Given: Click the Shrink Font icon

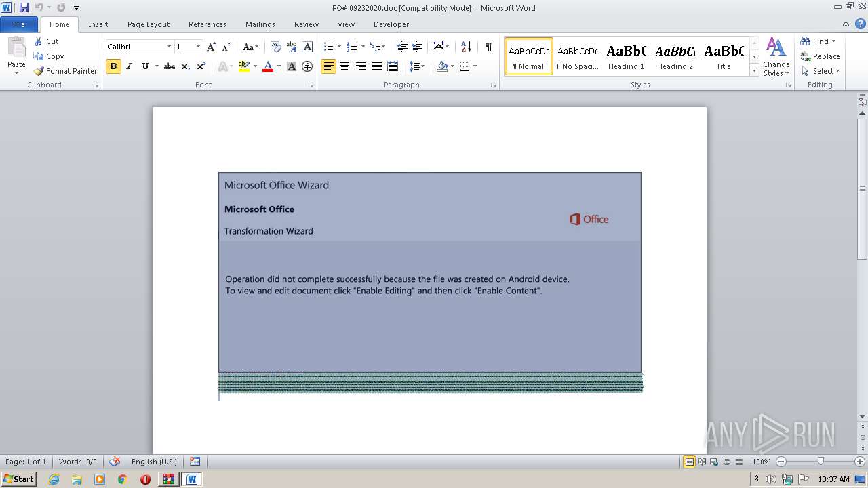Looking at the screenshot, I should (226, 47).
